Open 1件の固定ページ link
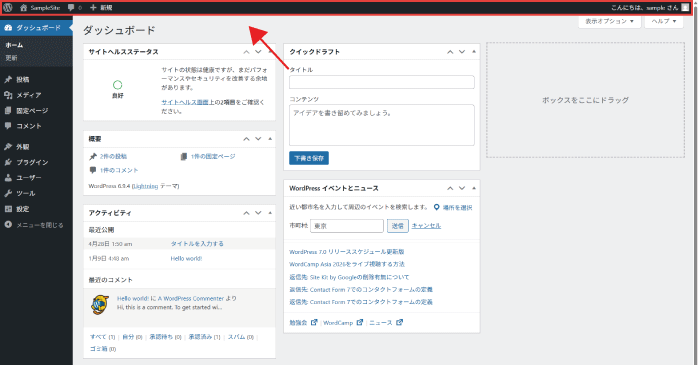698x365 pixels. (213, 157)
